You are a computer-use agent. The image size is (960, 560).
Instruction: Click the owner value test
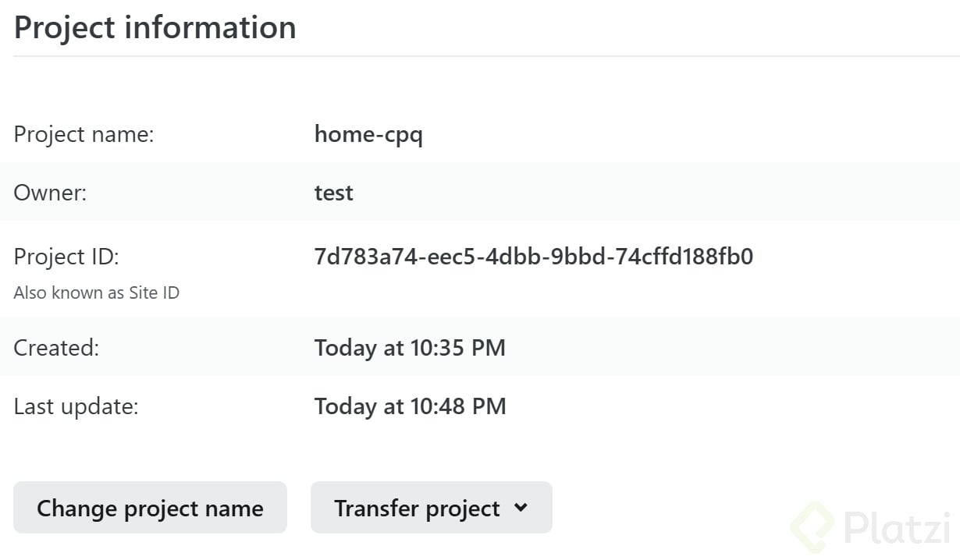pyautogui.click(x=334, y=193)
